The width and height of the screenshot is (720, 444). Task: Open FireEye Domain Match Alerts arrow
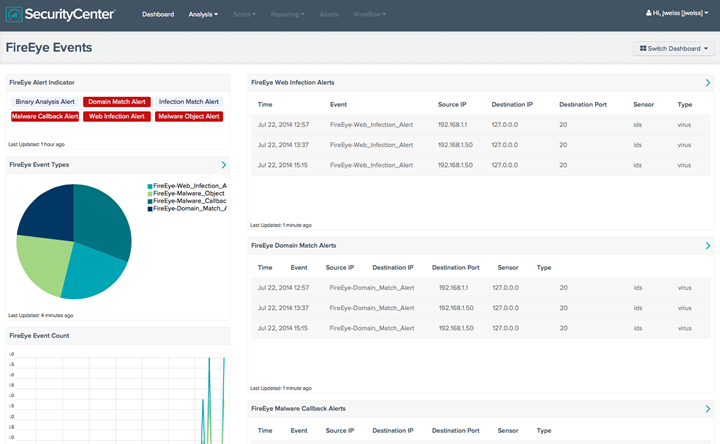pyautogui.click(x=708, y=246)
